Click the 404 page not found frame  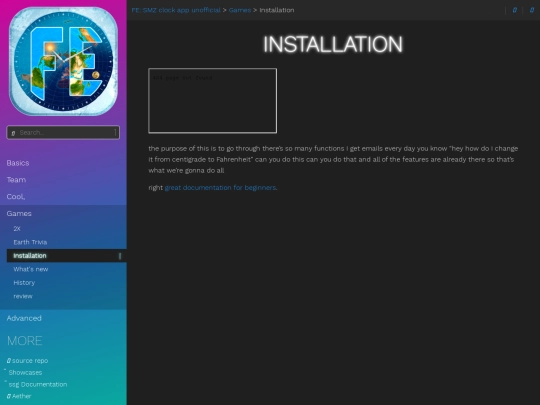[212, 101]
